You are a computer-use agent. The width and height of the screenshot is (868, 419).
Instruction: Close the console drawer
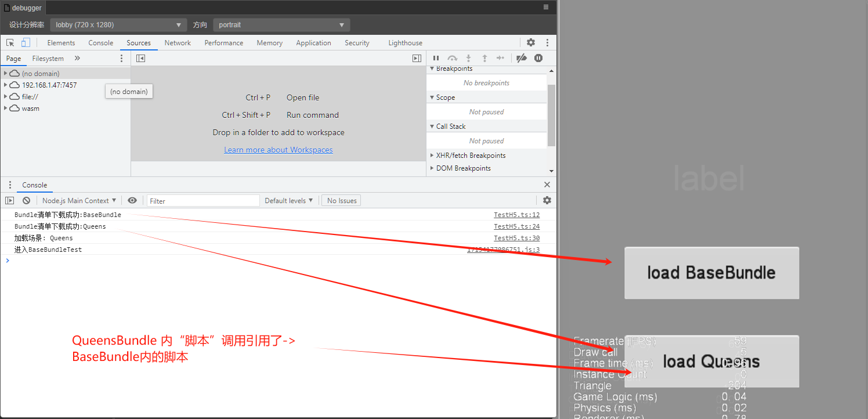click(x=547, y=185)
